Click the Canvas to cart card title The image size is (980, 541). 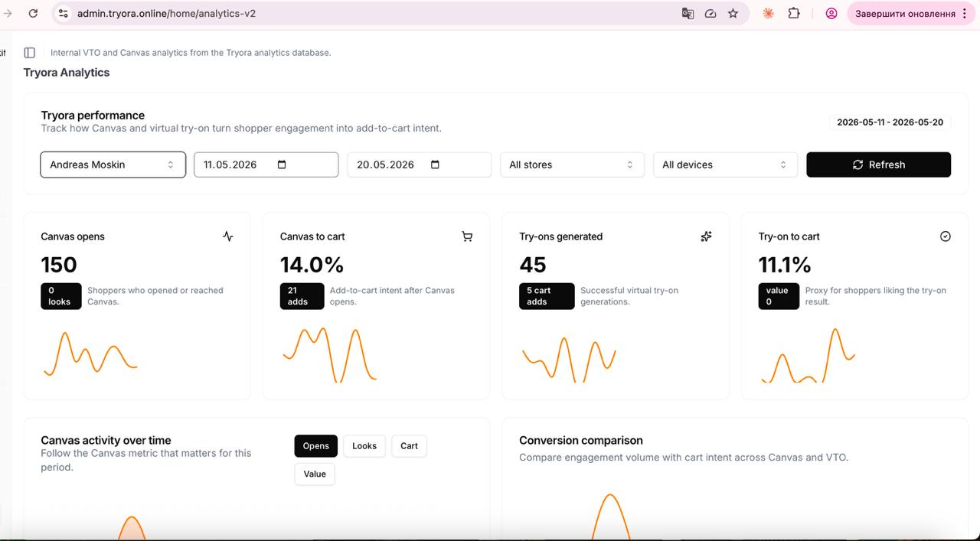[x=312, y=236]
